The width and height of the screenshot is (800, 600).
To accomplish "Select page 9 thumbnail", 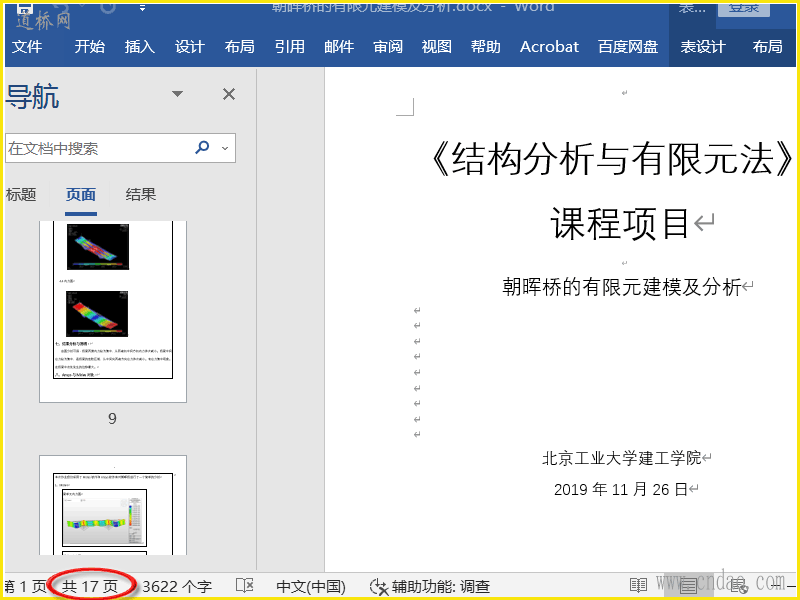I will point(113,312).
